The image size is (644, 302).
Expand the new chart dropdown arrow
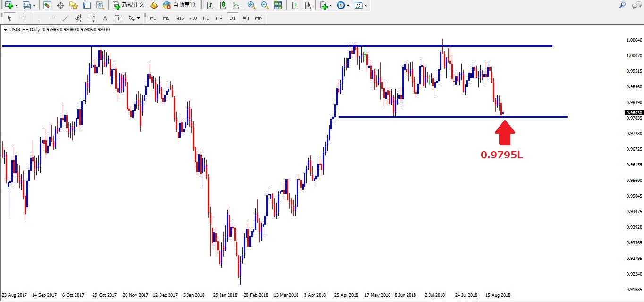click(x=17, y=6)
